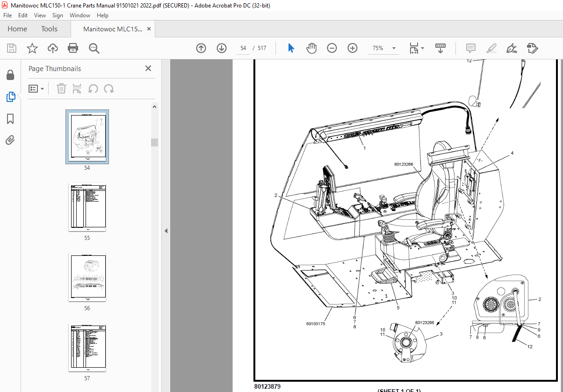The image size is (563, 392).
Task: Toggle the Page Thumbnails pane icon
Action: 10,97
